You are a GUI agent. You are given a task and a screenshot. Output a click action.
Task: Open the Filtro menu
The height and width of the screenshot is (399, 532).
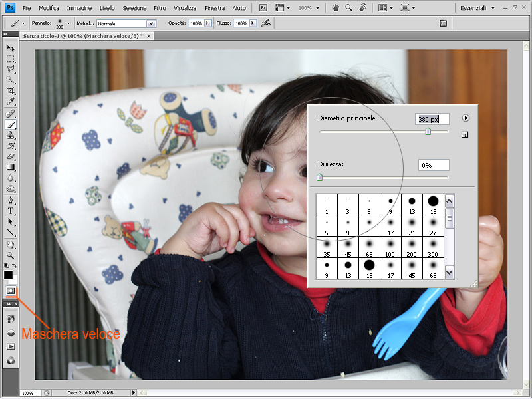[x=160, y=8]
